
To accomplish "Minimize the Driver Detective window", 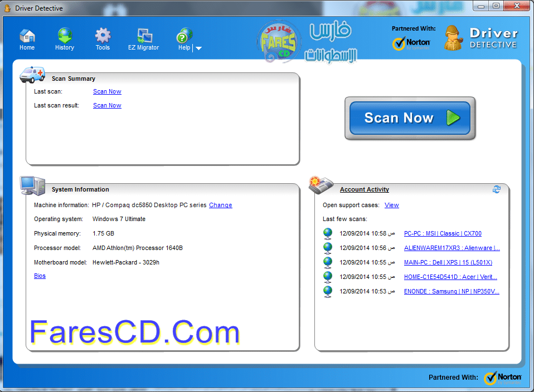I will tap(481, 6).
